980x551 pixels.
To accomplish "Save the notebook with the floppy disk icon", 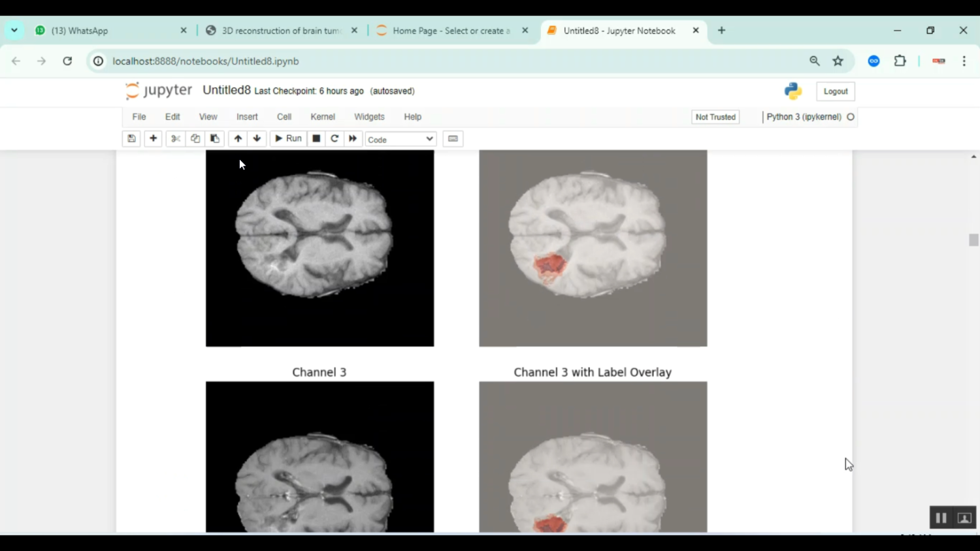I will click(x=131, y=138).
